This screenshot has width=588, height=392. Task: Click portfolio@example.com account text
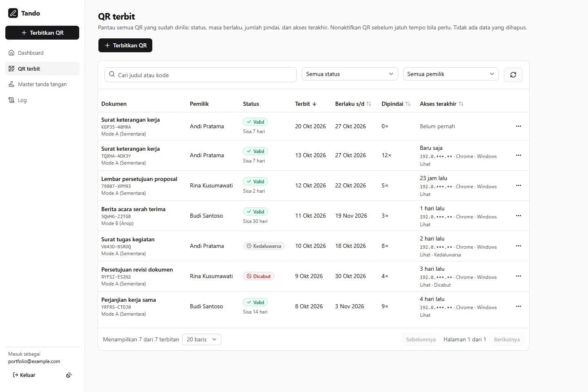coord(34,361)
